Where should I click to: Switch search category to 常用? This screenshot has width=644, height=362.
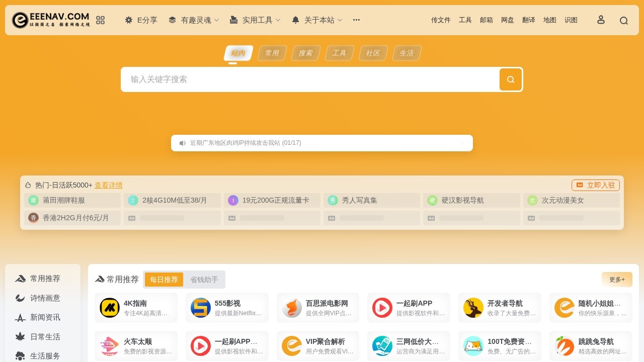272,53
